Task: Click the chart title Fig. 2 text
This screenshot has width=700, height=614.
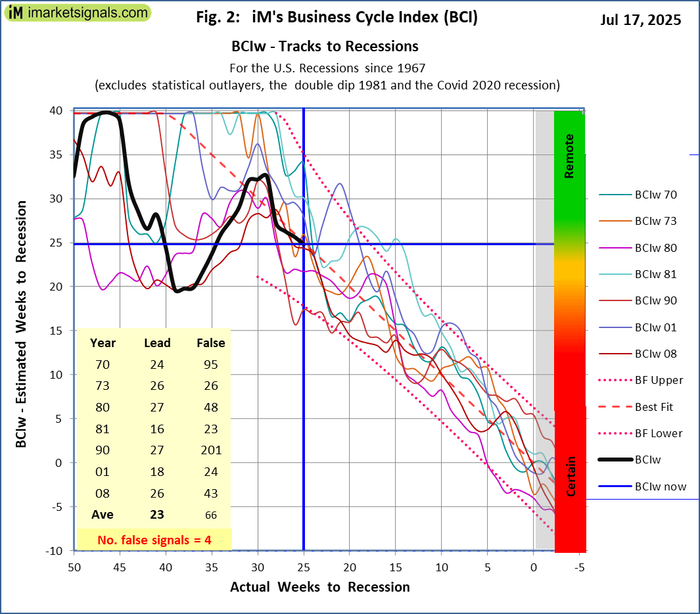Action: point(337,18)
